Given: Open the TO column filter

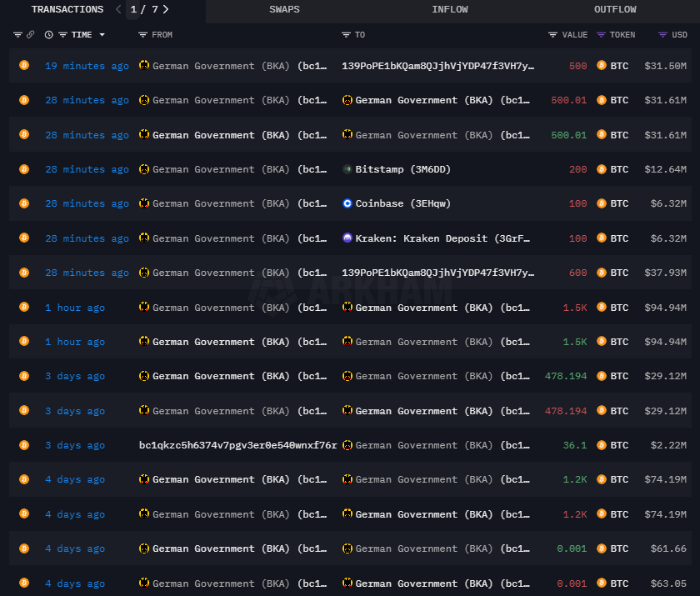Looking at the screenshot, I should click(346, 35).
